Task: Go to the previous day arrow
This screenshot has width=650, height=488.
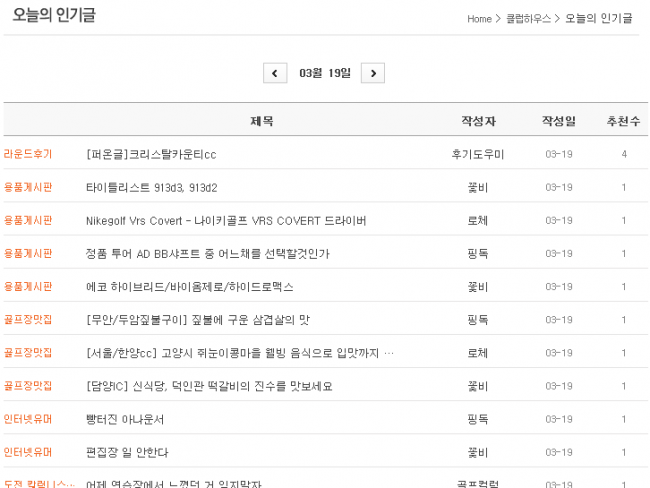Action: tap(275, 73)
